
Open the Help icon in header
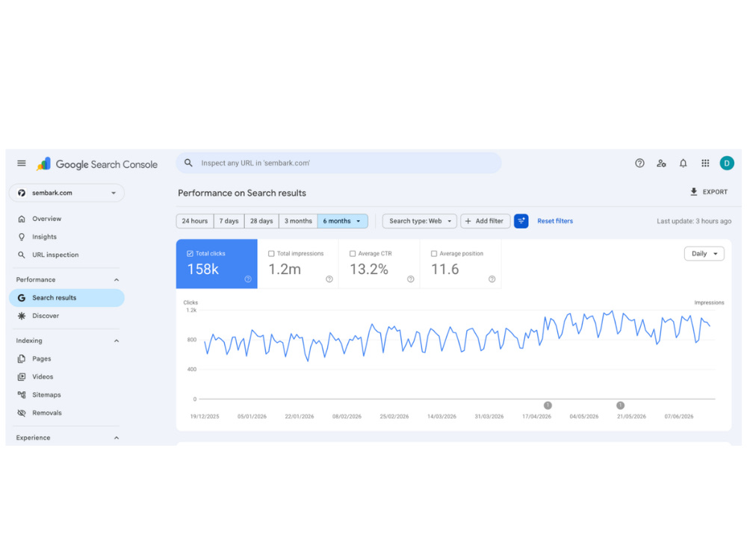(639, 164)
